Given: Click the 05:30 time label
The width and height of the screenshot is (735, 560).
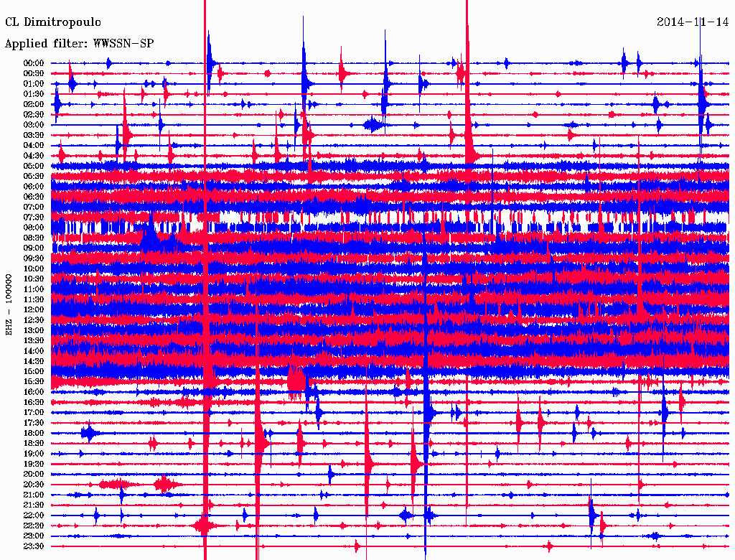Looking at the screenshot, I should [34, 177].
